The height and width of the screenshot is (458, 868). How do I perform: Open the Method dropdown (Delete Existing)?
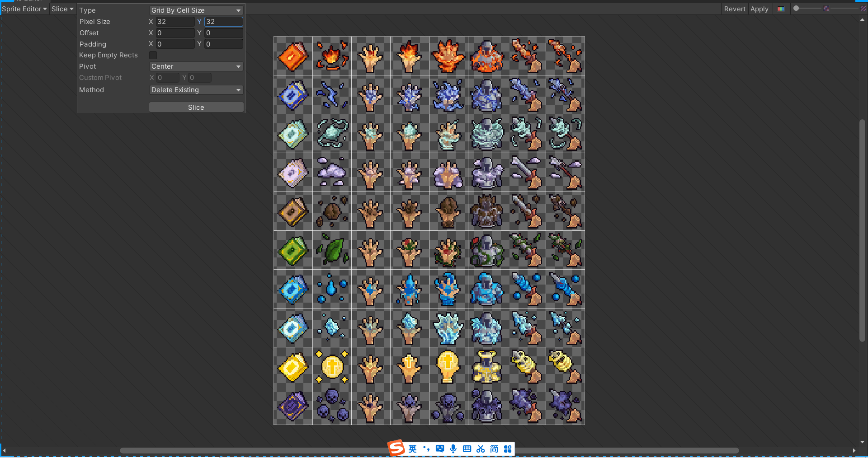[x=196, y=90]
